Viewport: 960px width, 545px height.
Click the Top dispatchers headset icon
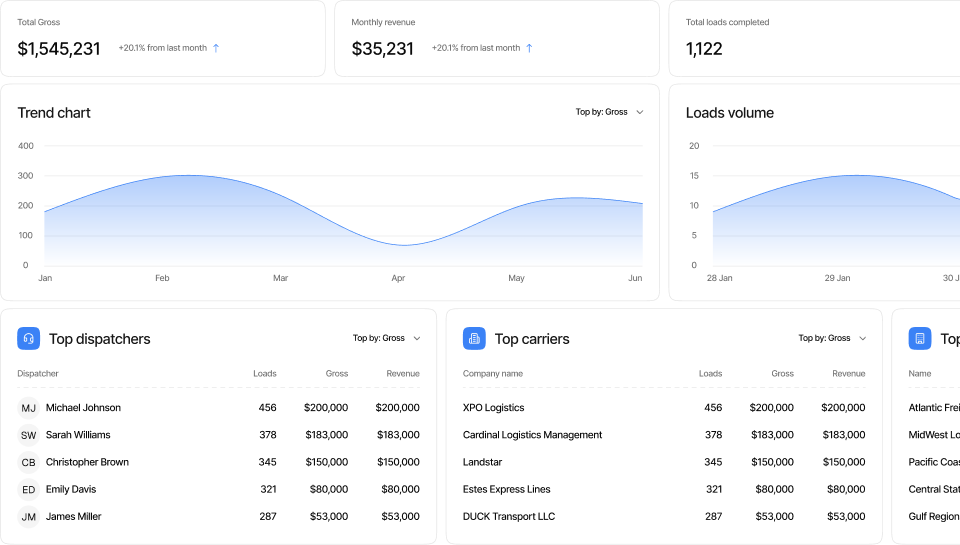click(28, 339)
